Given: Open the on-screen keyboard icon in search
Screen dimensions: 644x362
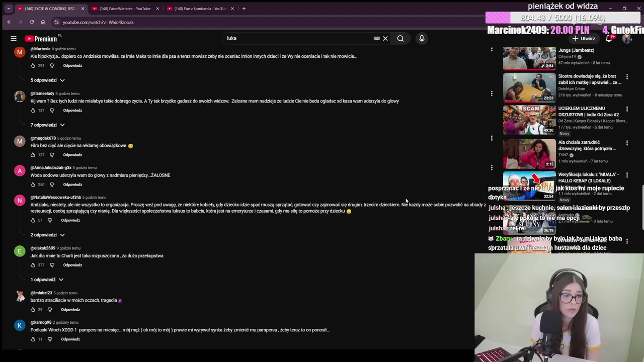Looking at the screenshot, I should [376, 38].
